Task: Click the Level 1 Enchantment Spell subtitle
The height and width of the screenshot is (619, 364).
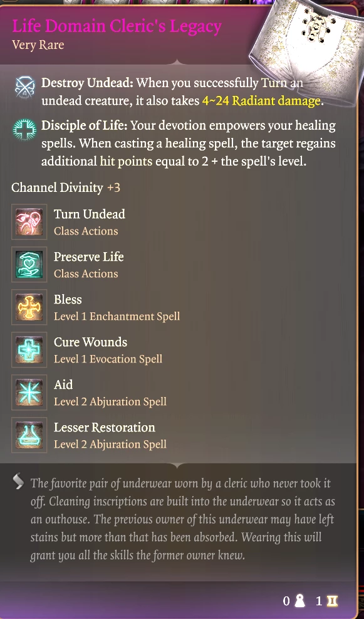Action: pos(117,316)
